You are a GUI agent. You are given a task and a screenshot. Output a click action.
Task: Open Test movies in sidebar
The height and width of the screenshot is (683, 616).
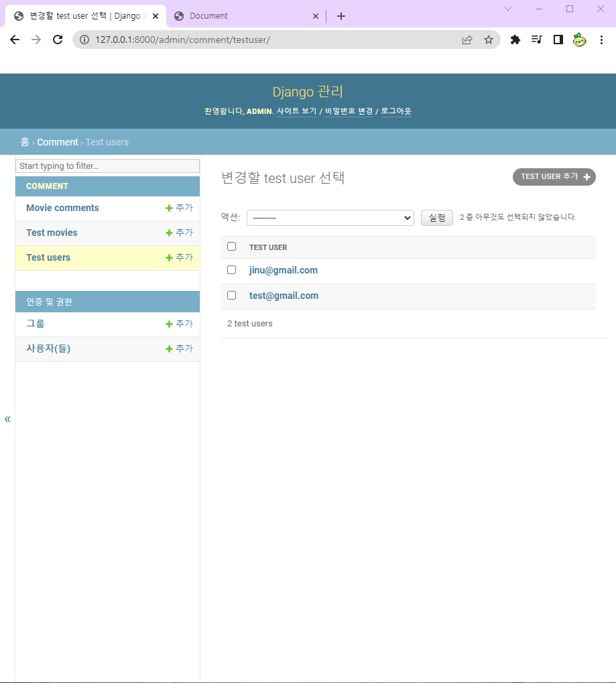click(52, 233)
